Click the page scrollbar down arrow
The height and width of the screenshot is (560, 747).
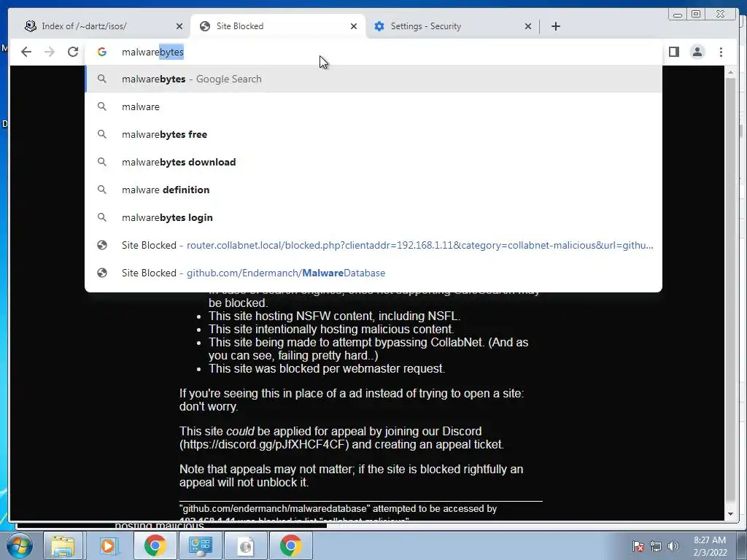pyautogui.click(x=730, y=514)
